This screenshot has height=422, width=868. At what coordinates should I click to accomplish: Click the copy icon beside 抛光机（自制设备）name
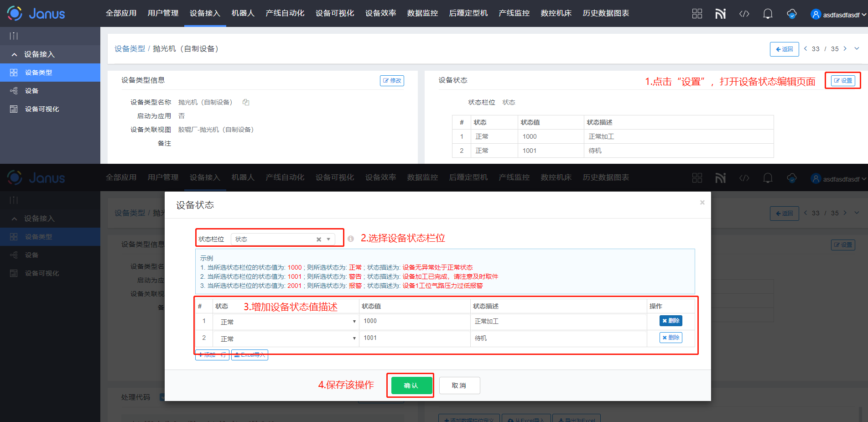pos(246,102)
